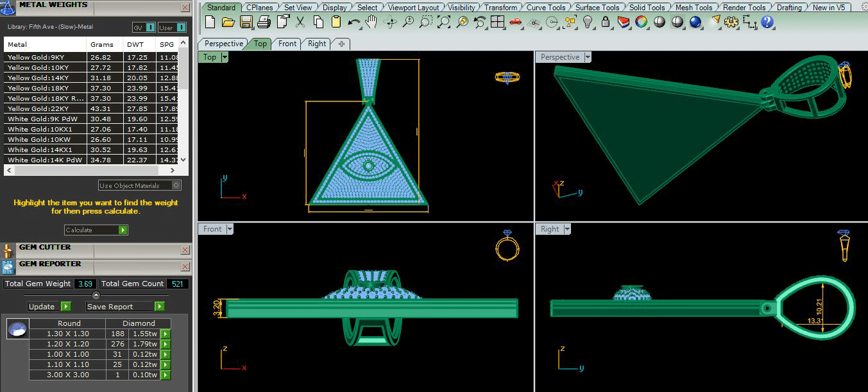Click the Save Report button

pos(125,307)
